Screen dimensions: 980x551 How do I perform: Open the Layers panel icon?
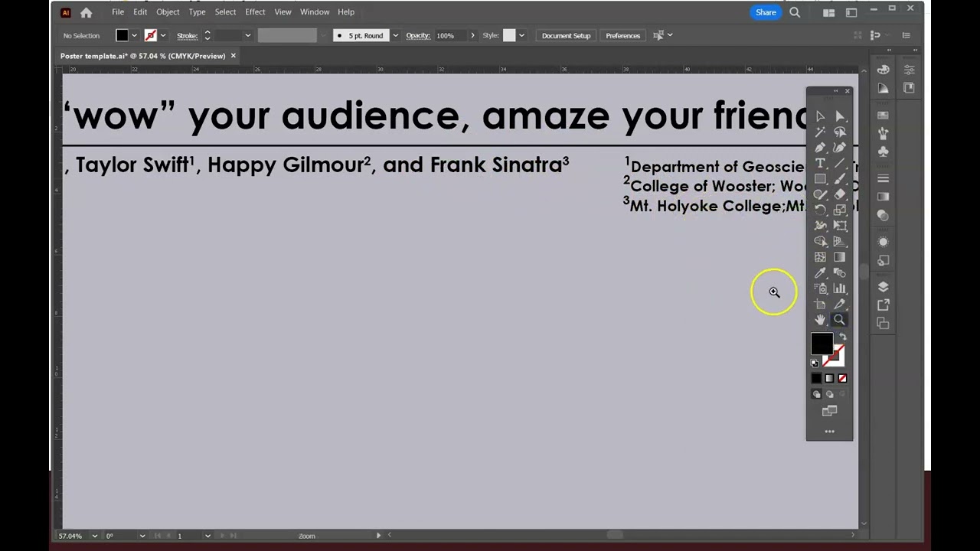coord(883,287)
